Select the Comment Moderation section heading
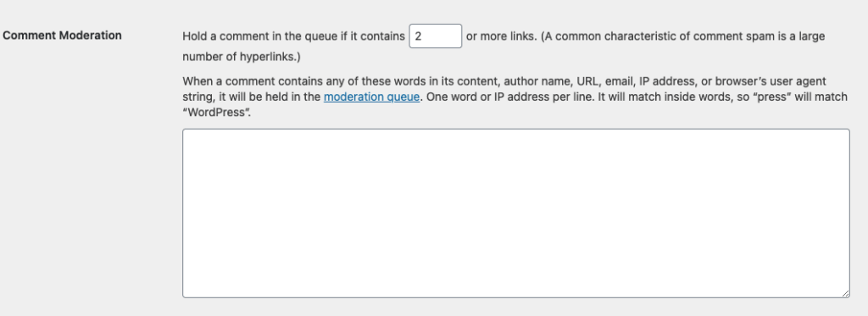This screenshot has height=316, width=868. [62, 36]
